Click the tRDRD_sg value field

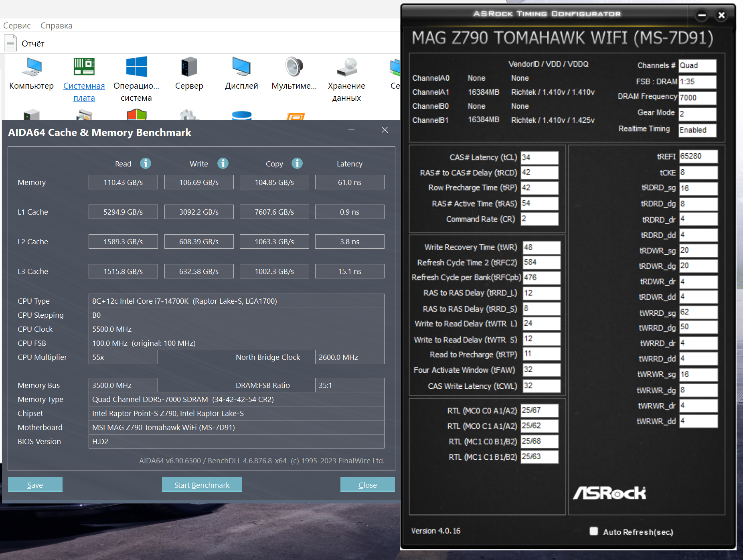tap(698, 188)
